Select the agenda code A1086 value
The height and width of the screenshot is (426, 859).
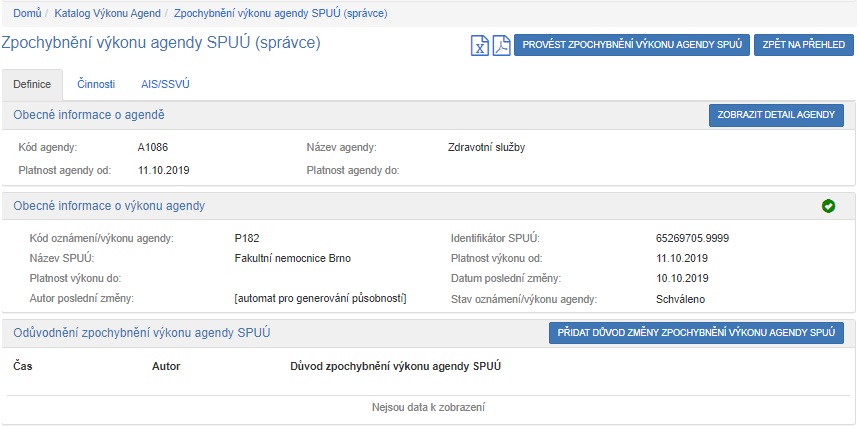point(153,147)
